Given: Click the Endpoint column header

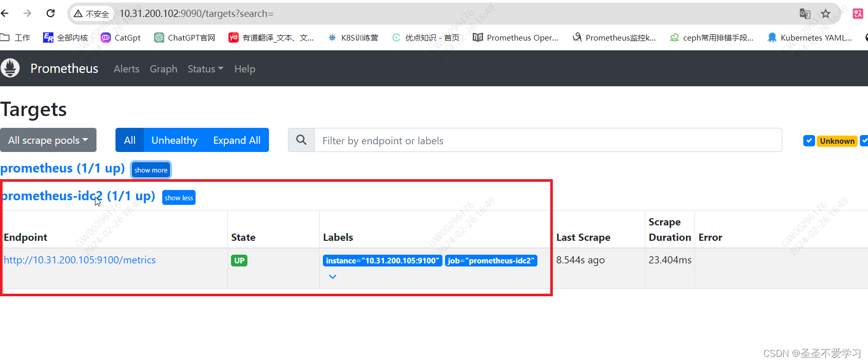Looking at the screenshot, I should 25,237.
